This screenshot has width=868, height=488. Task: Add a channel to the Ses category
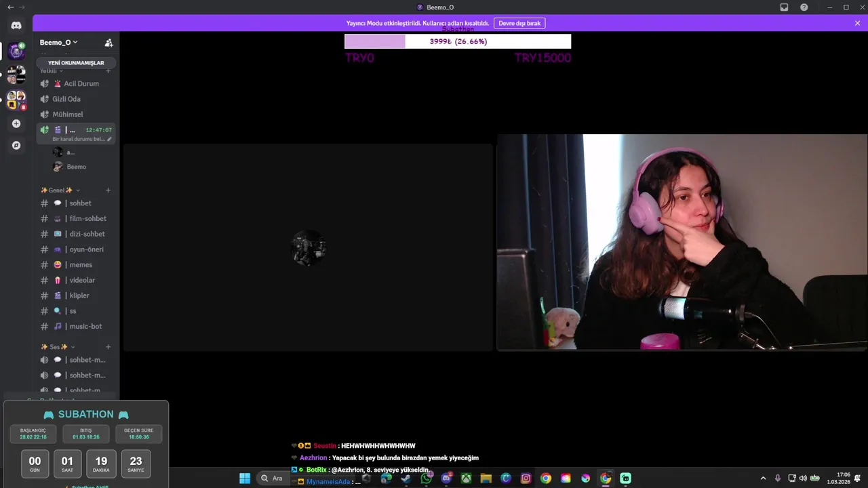pos(108,347)
